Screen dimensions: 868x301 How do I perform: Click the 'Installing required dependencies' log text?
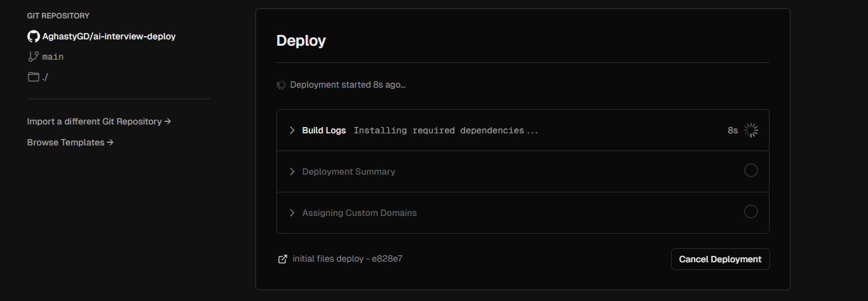[445, 130]
